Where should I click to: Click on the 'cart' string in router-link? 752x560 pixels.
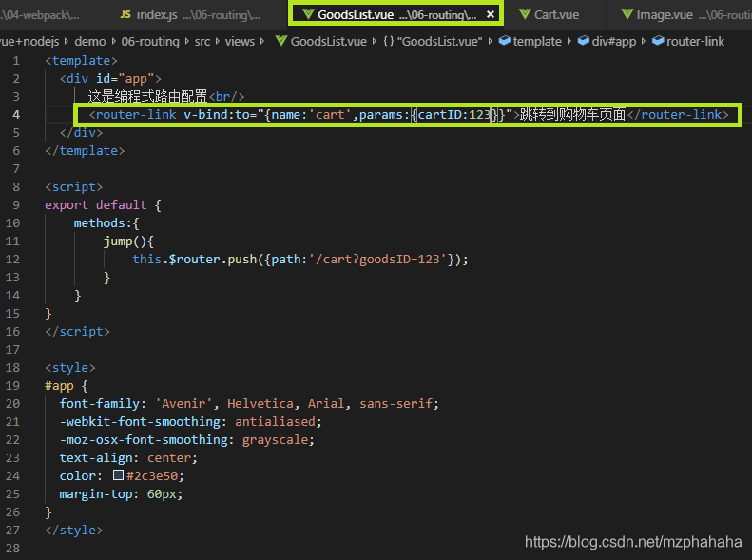(330, 115)
